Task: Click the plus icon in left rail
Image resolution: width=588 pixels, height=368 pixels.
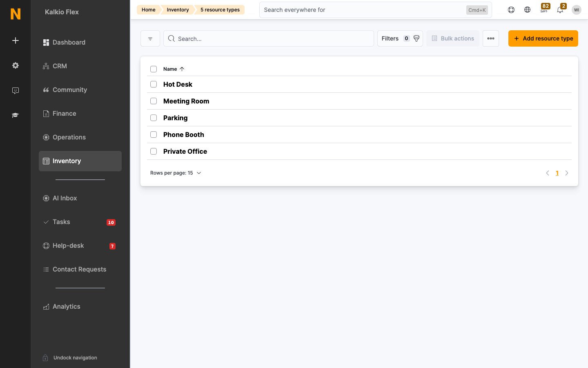Action: [x=16, y=40]
